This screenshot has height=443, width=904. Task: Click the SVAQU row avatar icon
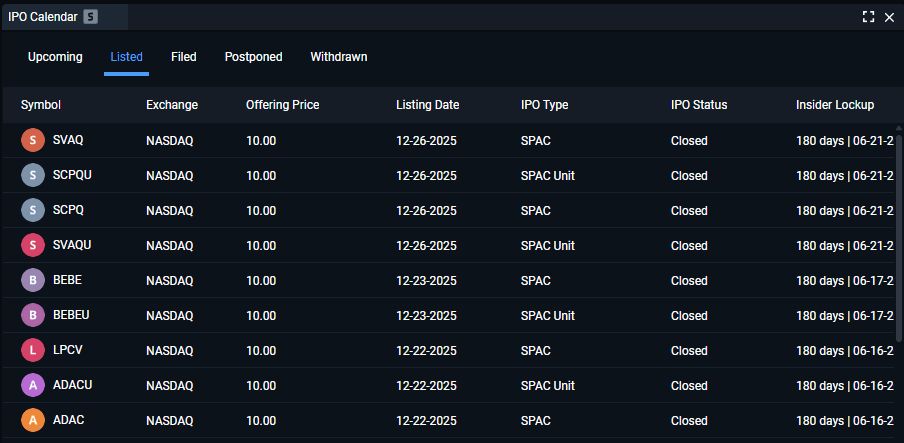33,245
